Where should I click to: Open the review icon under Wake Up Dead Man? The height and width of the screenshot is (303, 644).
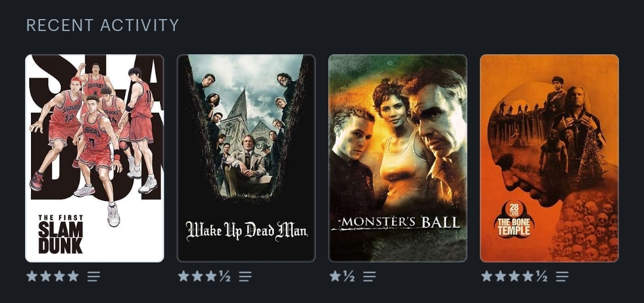pos(245,276)
